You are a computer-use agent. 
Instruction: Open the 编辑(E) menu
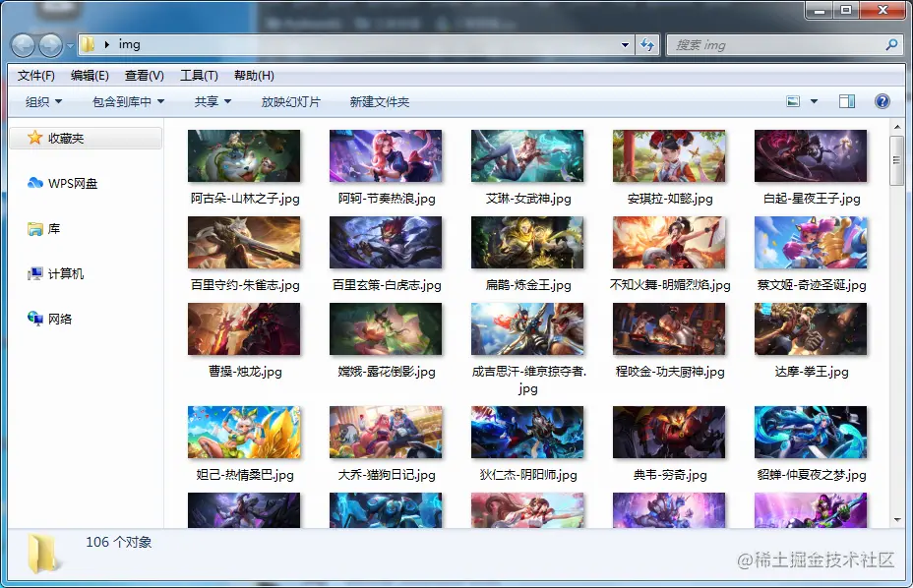[90, 76]
